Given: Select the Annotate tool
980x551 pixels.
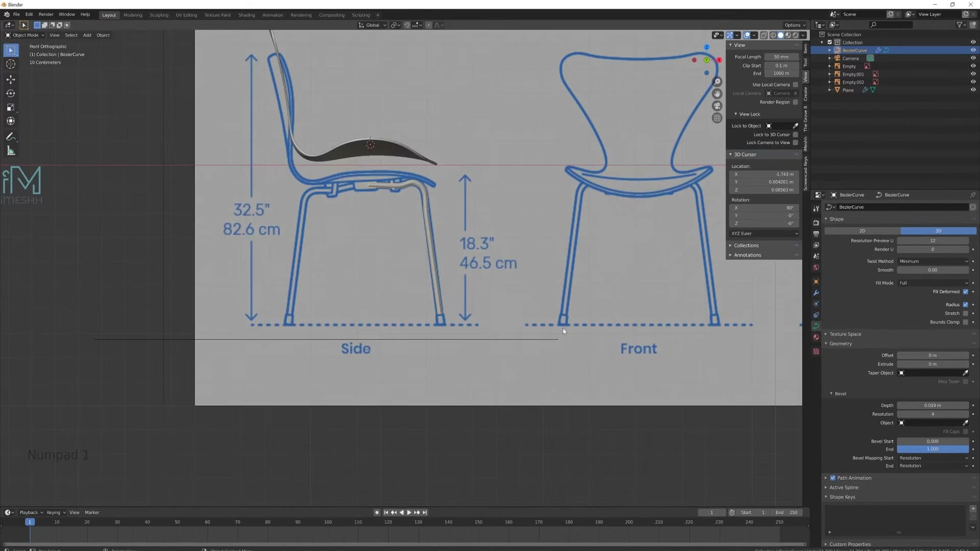Looking at the screenshot, I should pyautogui.click(x=11, y=137).
